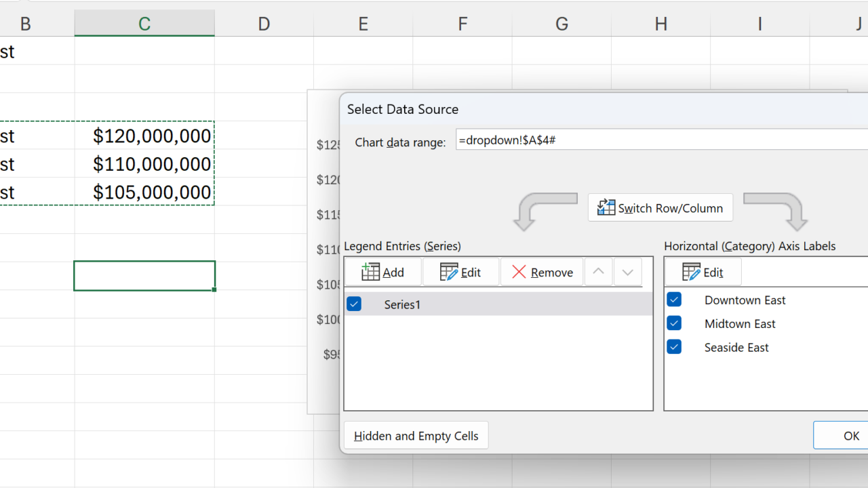Select Series1 in legend entries list
The width and height of the screenshot is (868, 488).
(x=402, y=305)
